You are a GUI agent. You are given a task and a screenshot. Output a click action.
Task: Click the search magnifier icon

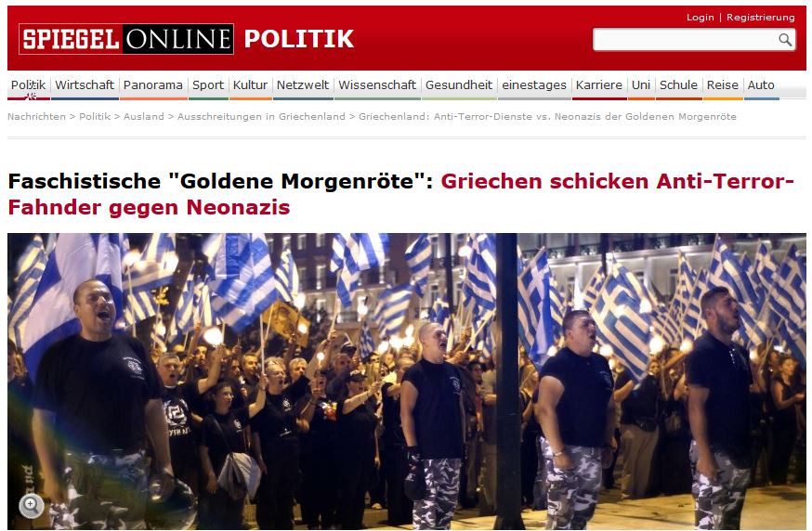tap(785, 40)
